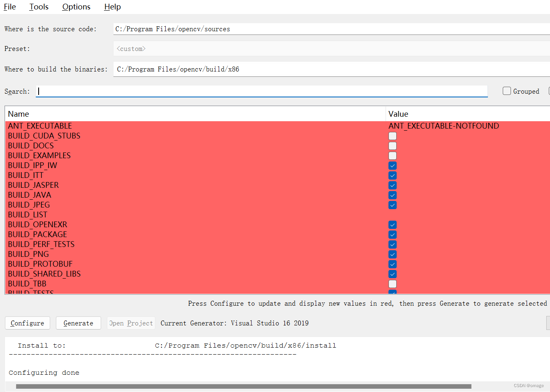Open the File menu

9,7
